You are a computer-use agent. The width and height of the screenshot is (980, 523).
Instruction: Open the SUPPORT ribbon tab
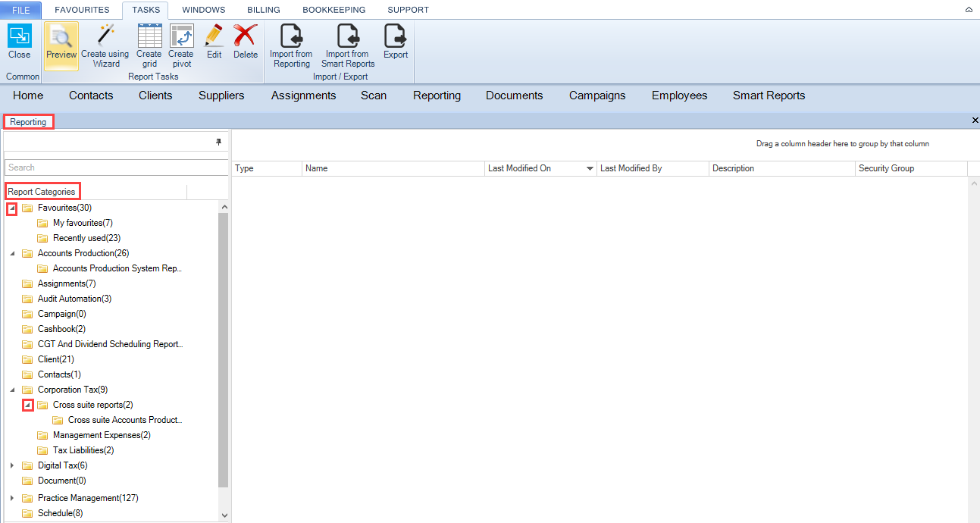coord(408,10)
